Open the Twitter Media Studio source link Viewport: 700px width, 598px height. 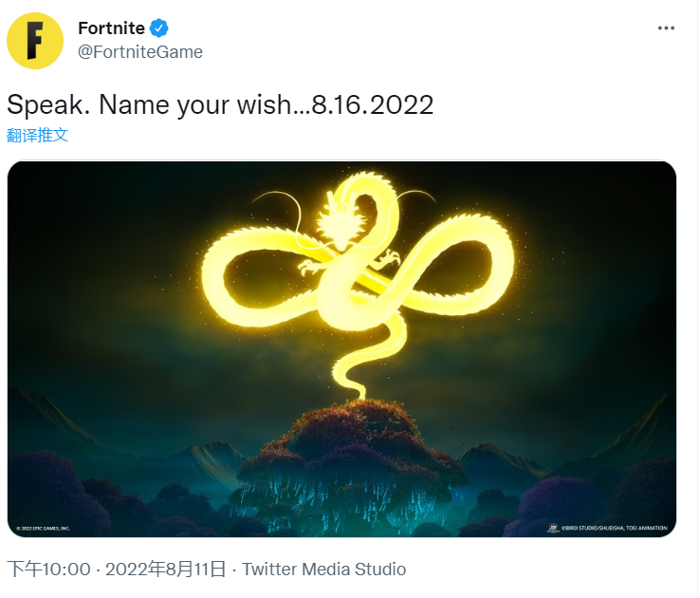(x=324, y=570)
